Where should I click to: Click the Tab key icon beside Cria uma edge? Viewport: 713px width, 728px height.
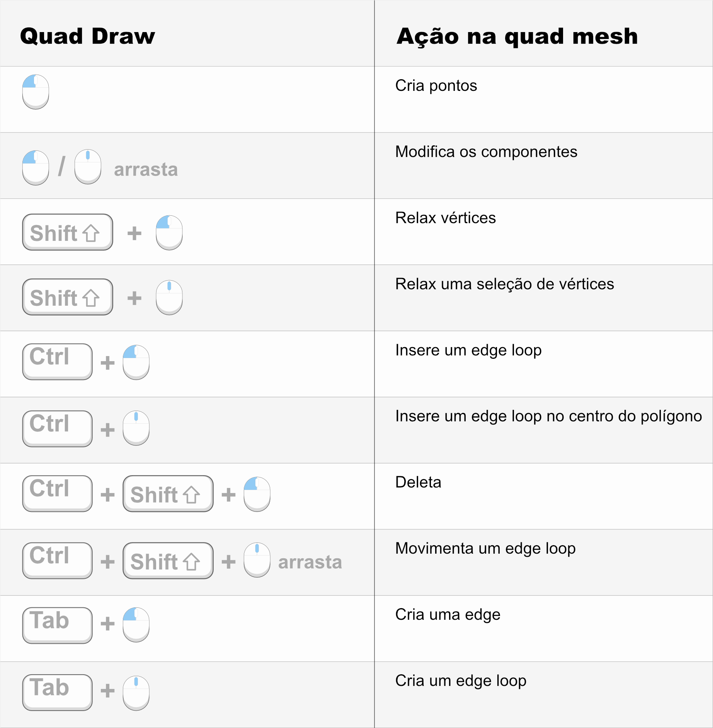(57, 625)
